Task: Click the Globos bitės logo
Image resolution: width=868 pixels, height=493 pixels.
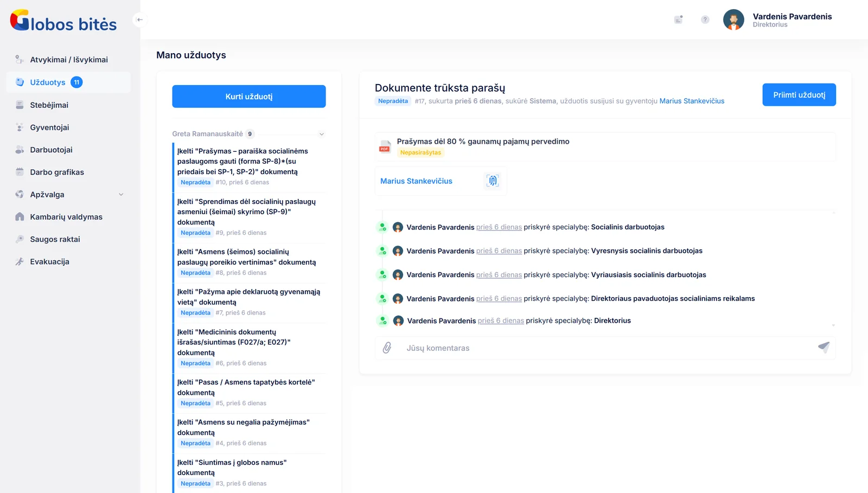Action: 63,20
